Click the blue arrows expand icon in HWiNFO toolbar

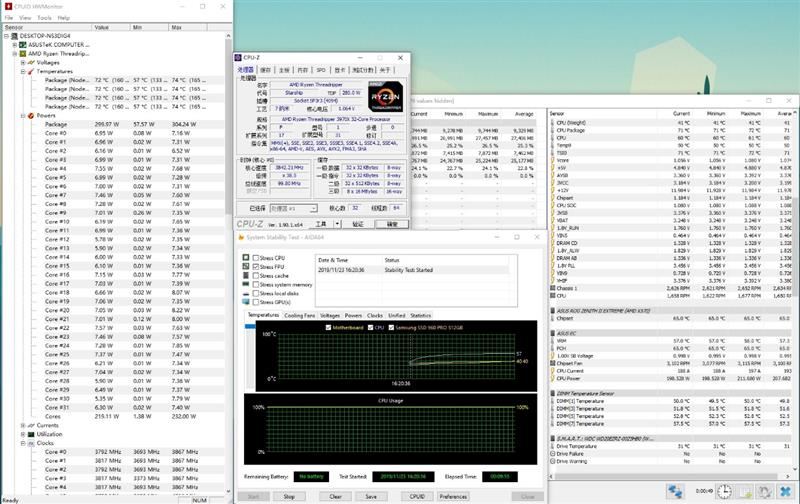pos(676,491)
